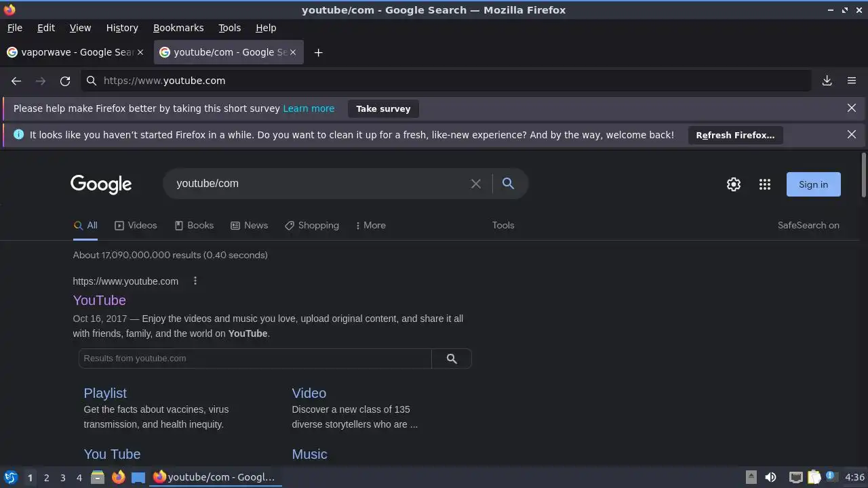Click the Refresh Firefox button
This screenshot has height=488, width=868.
coord(735,135)
